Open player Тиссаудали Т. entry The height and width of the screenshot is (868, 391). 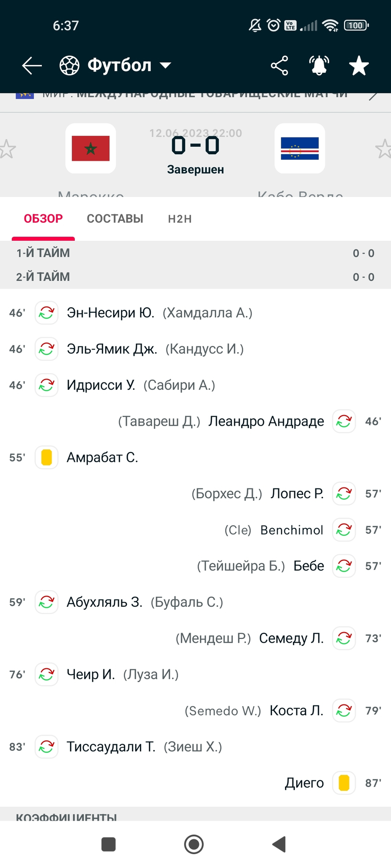[x=111, y=747]
